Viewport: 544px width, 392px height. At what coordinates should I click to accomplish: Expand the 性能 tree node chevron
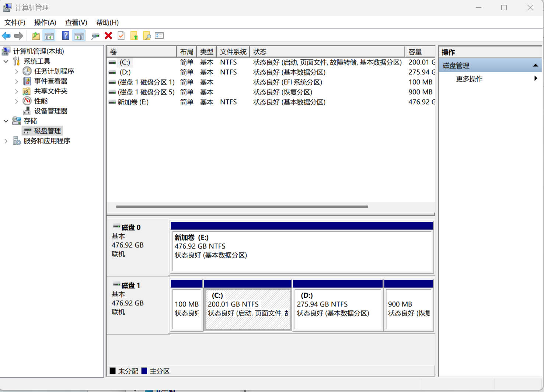click(x=16, y=101)
